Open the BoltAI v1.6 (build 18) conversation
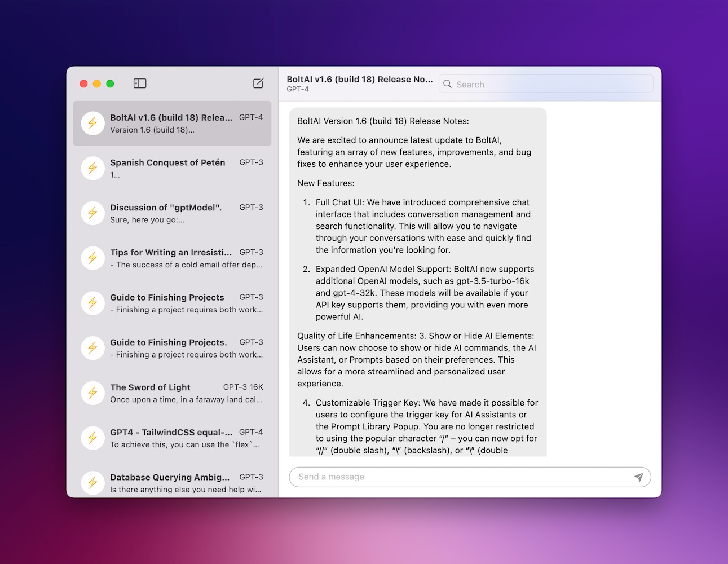The height and width of the screenshot is (564, 728). 172,123
